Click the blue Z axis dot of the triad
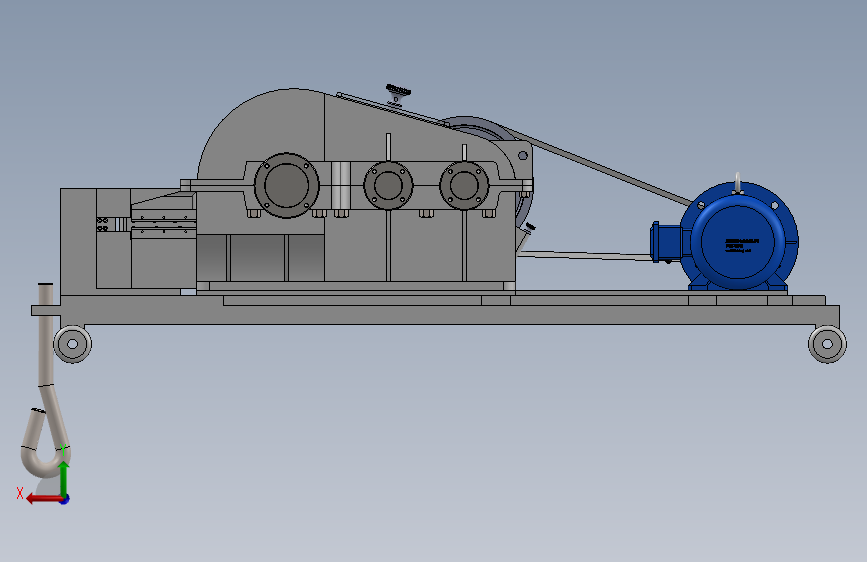The height and width of the screenshot is (562, 867). 65,499
